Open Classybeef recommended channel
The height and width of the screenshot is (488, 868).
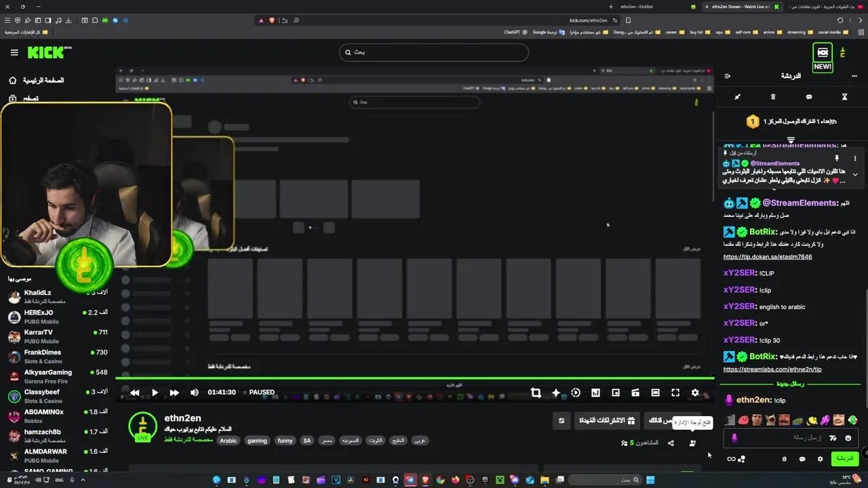(x=58, y=396)
